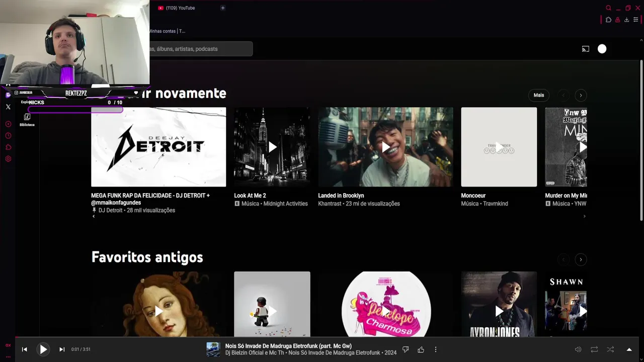Viewport: 644px width, 362px height.
Task: Click the now-playing song thumbnail in player bar
Action: 213,349
